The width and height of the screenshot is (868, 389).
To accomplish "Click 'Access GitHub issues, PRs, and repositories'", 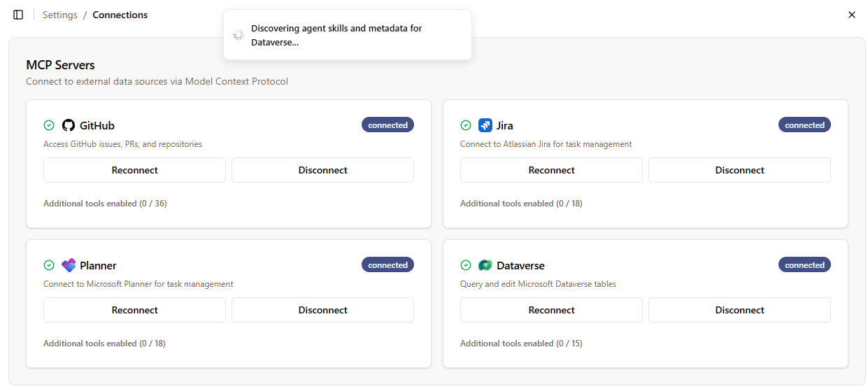I will tap(122, 144).
